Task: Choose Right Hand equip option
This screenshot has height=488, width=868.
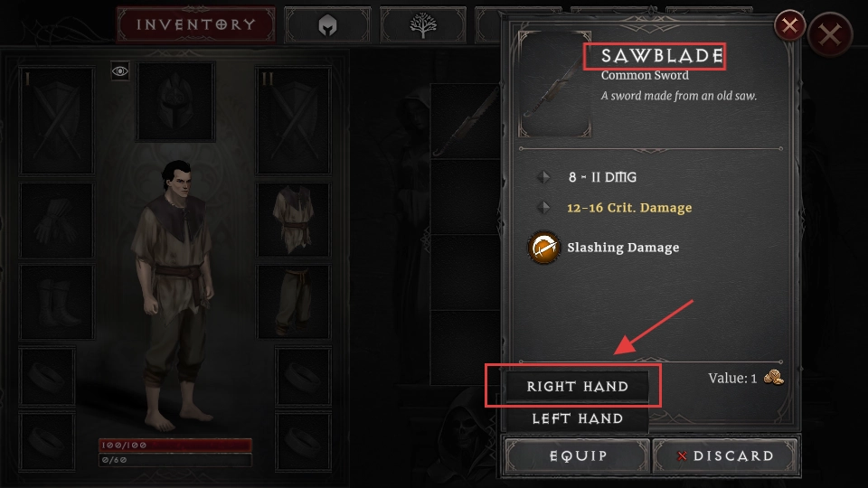Action: point(577,386)
